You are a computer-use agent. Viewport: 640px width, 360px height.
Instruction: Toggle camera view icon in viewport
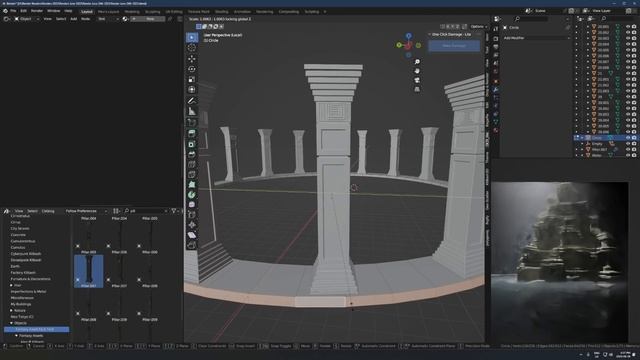(x=417, y=80)
